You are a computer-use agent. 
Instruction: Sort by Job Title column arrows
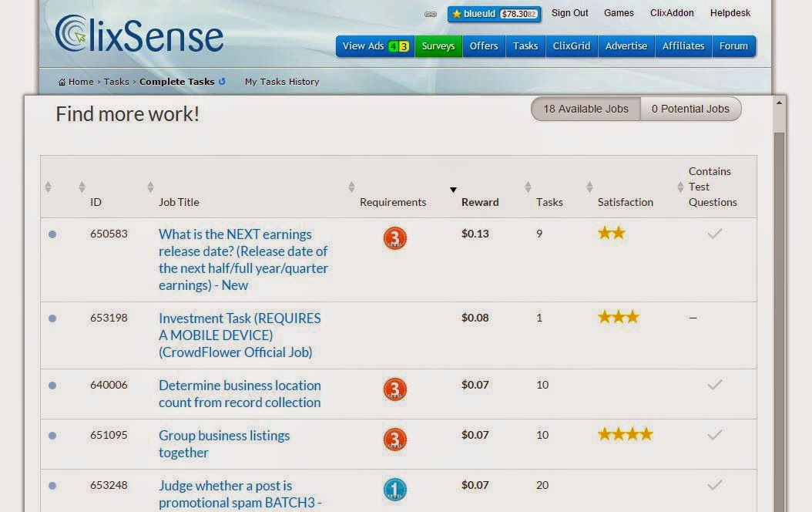(x=151, y=187)
